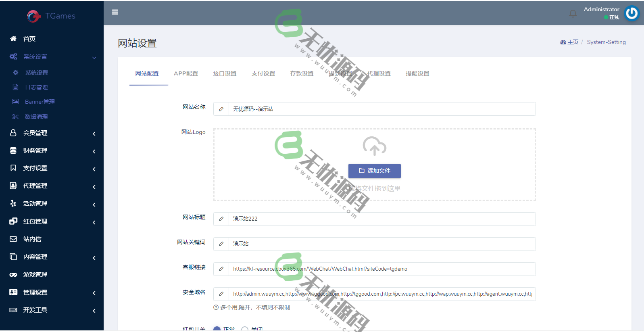Viewport: 644px width, 332px height.
Task: Toggle sidebar with hamburger menu icon
Action: pyautogui.click(x=115, y=12)
